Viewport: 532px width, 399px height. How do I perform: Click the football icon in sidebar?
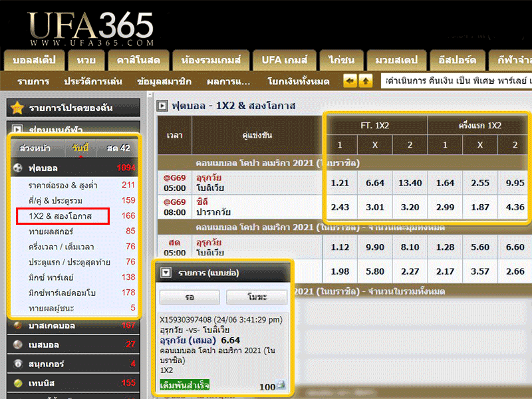[x=18, y=168]
